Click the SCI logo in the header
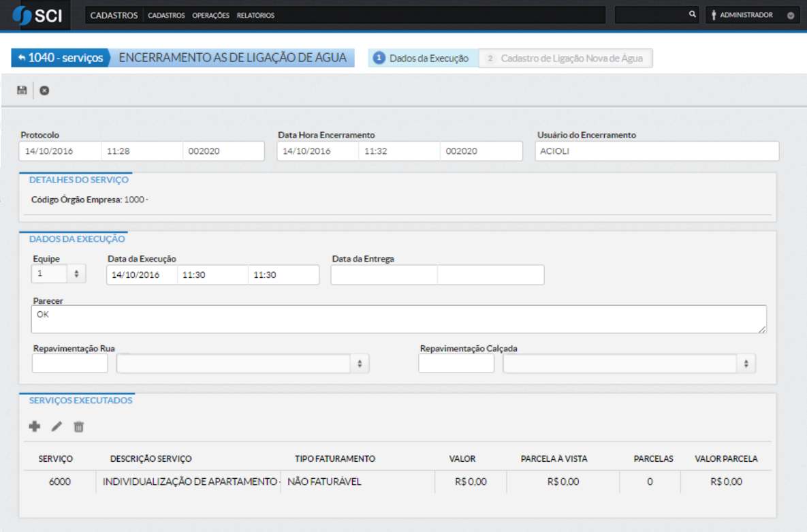807x532 pixels. [39, 14]
